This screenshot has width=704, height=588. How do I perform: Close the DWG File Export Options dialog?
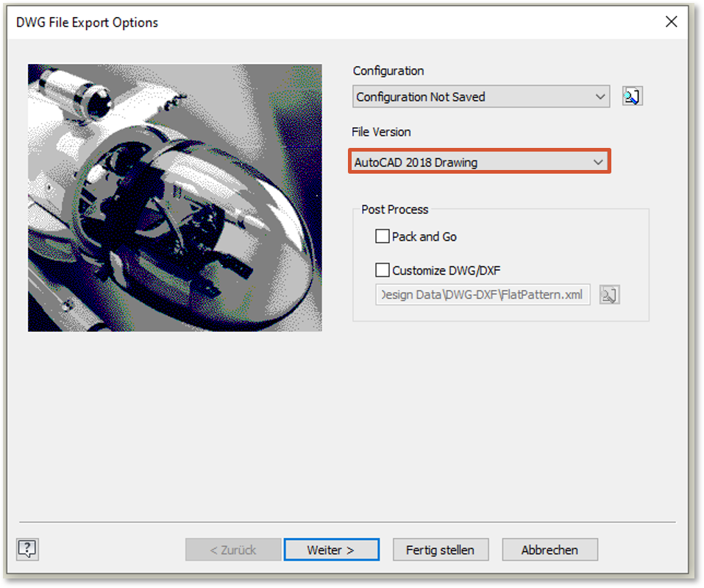pyautogui.click(x=671, y=22)
